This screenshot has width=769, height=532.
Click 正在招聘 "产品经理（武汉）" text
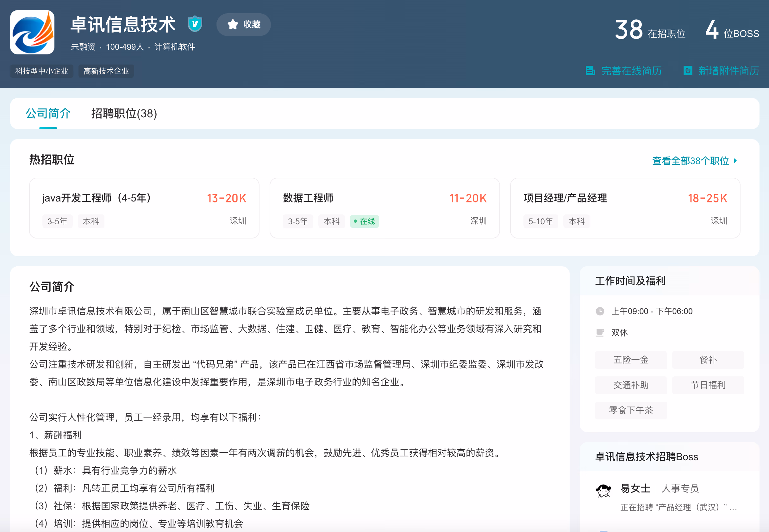[x=678, y=507]
